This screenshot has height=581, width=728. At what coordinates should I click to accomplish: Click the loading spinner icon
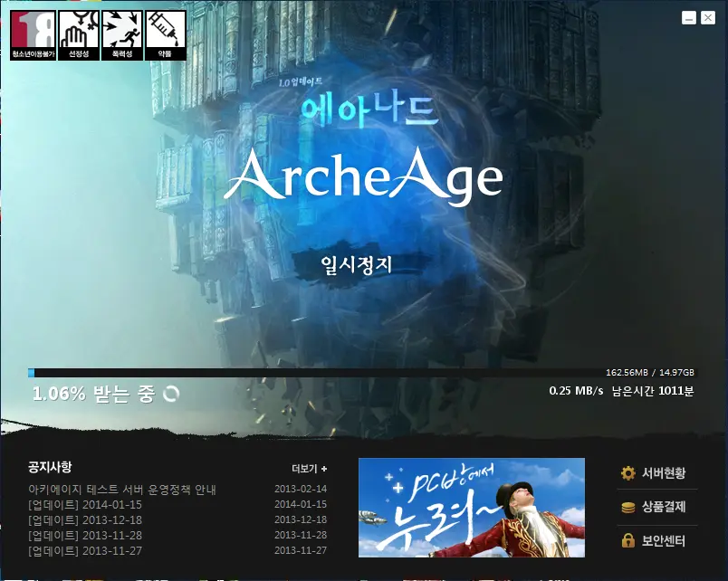coord(171,394)
